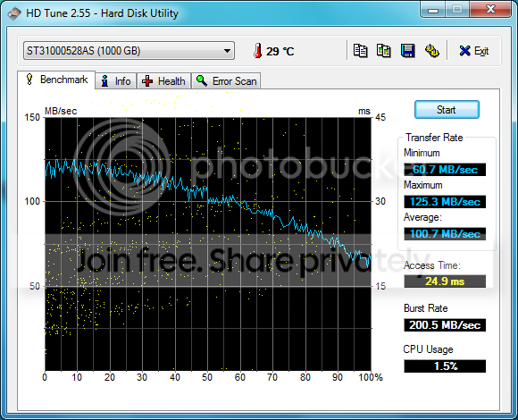
Task: Click the copy screenshot to clipboard icon
Action: click(x=384, y=51)
